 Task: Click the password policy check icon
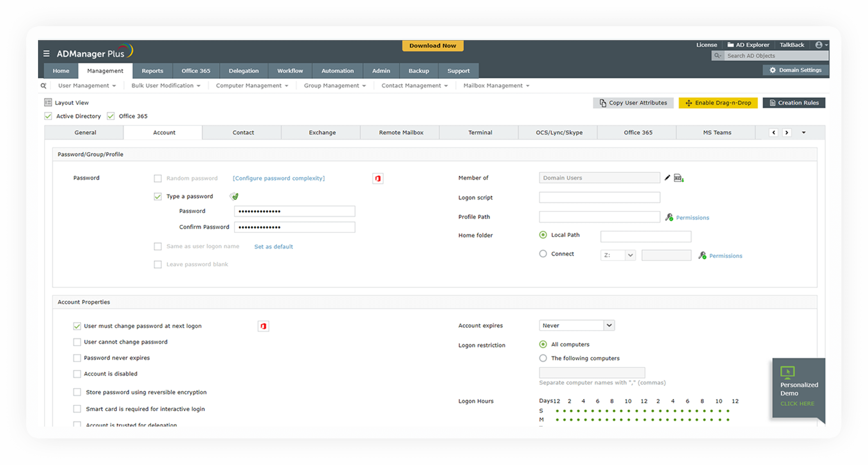tap(234, 197)
